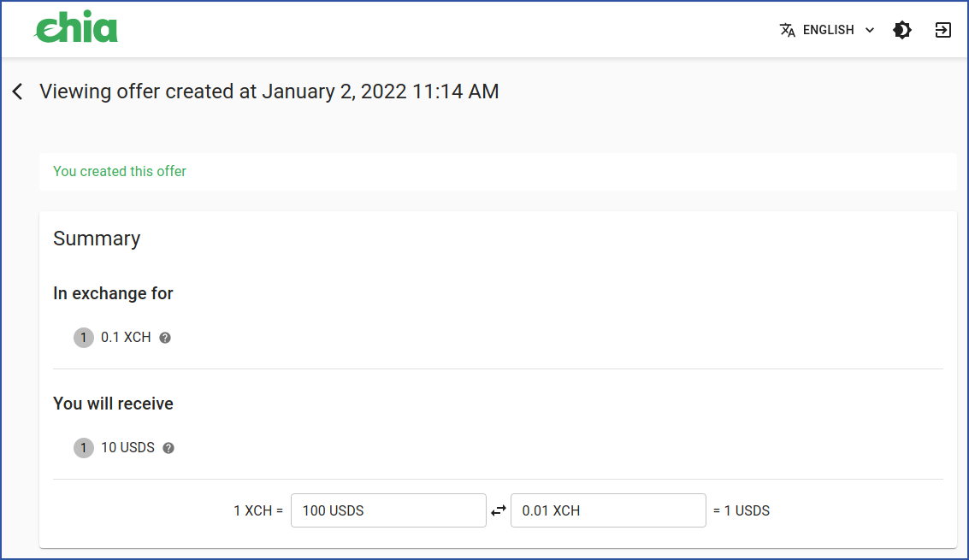
Task: Show help tooltip for 0.1 XCH
Action: [x=165, y=338]
